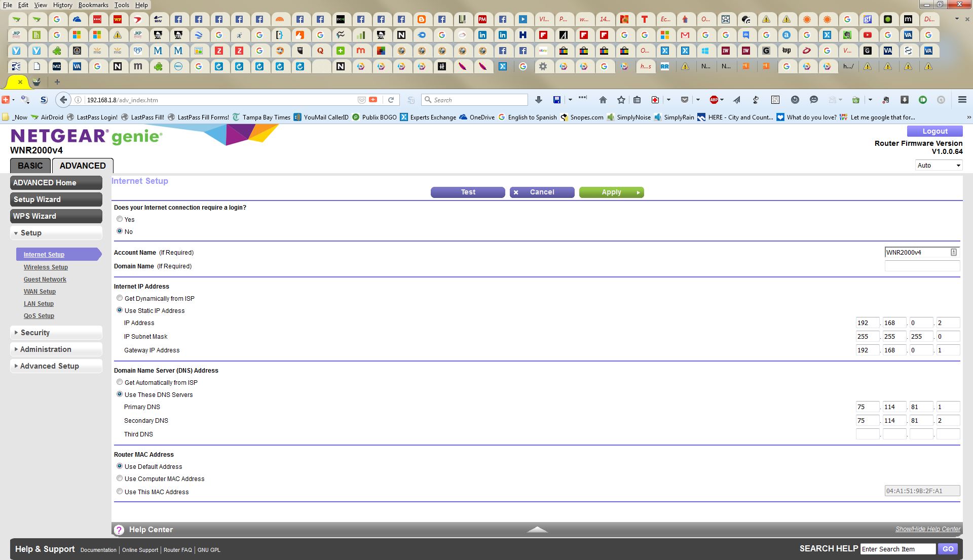The height and width of the screenshot is (560, 973).
Task: Click the Apply button
Action: click(x=611, y=192)
